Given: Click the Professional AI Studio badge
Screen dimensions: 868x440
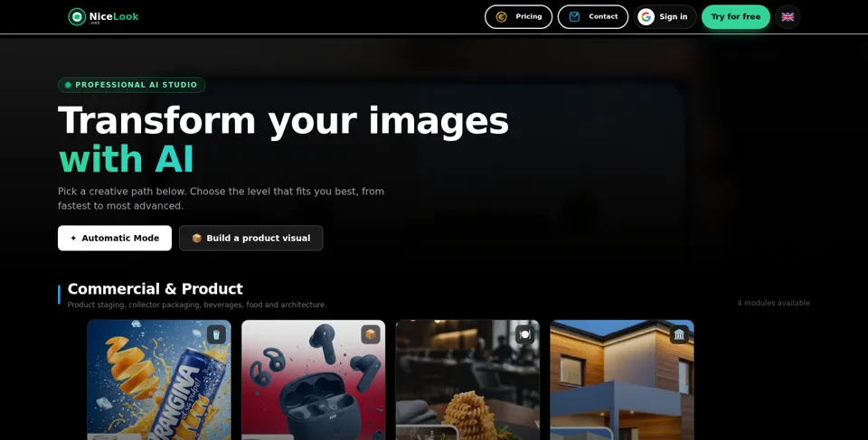Looking at the screenshot, I should click(x=132, y=85).
